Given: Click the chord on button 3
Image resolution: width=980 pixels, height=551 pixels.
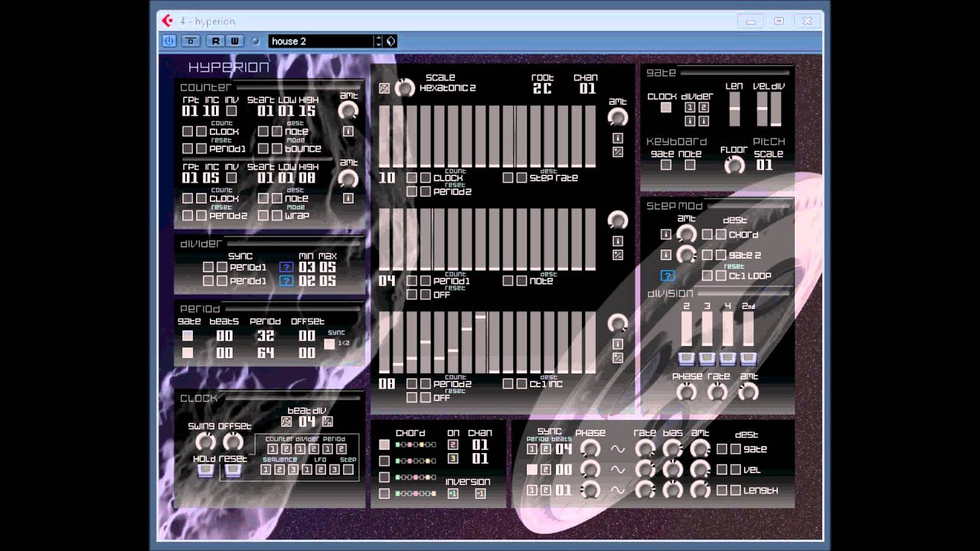Looking at the screenshot, I should [452, 458].
